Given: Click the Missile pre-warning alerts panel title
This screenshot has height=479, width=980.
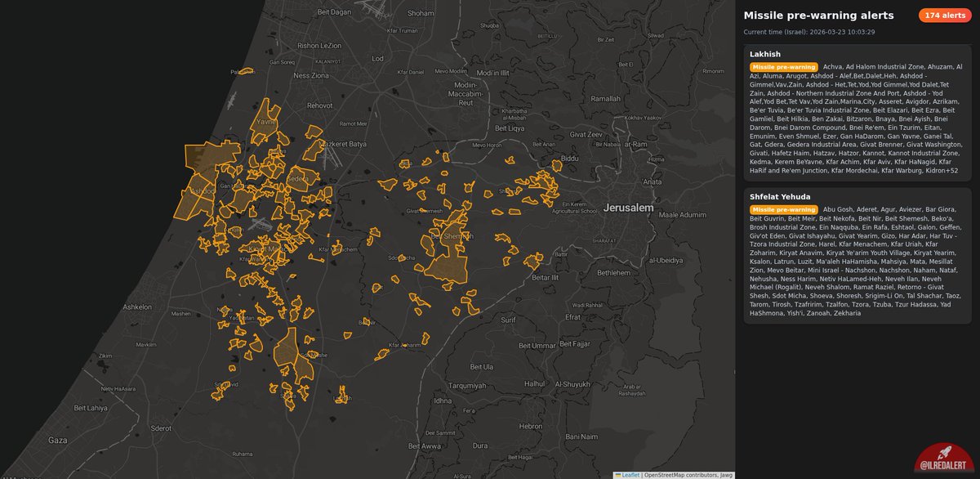Looking at the screenshot, I should 818,16.
